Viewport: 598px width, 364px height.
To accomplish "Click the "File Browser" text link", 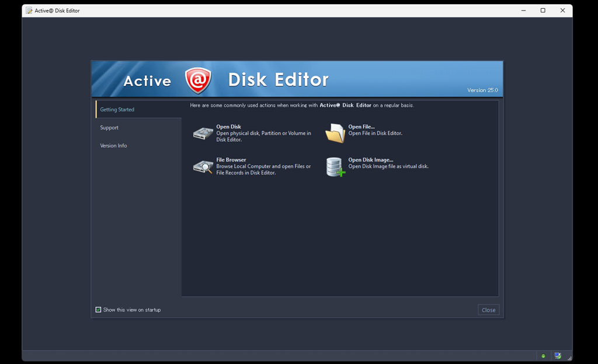I will click(x=231, y=160).
